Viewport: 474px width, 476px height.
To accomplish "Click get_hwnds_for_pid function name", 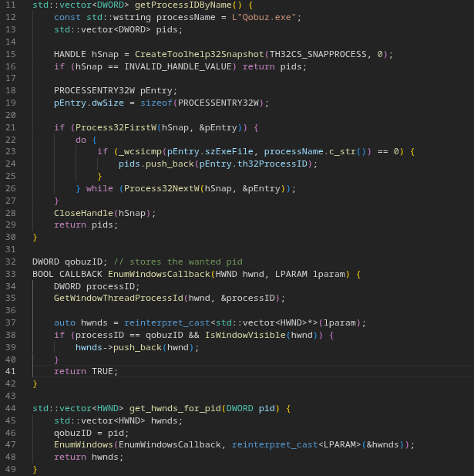I will [x=175, y=409].
